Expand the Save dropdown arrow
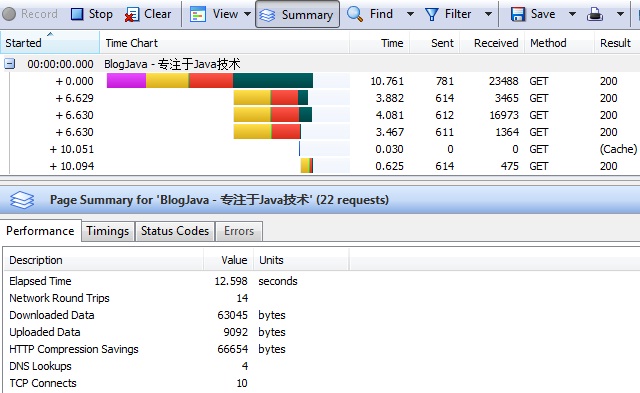 (572, 14)
